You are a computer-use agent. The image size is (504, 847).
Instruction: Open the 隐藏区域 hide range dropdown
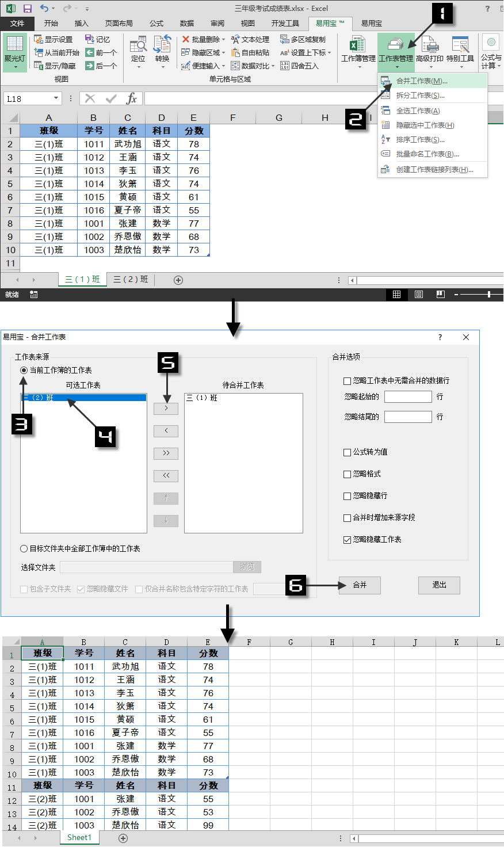[x=203, y=52]
